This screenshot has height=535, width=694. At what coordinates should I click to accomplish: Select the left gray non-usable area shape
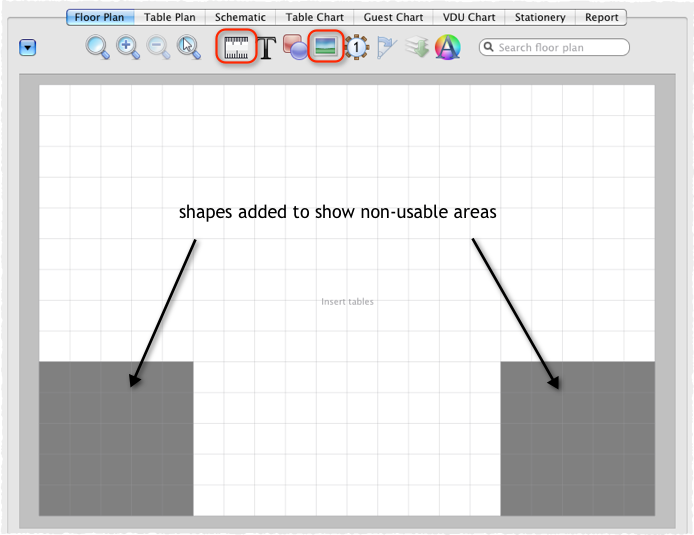(115, 438)
